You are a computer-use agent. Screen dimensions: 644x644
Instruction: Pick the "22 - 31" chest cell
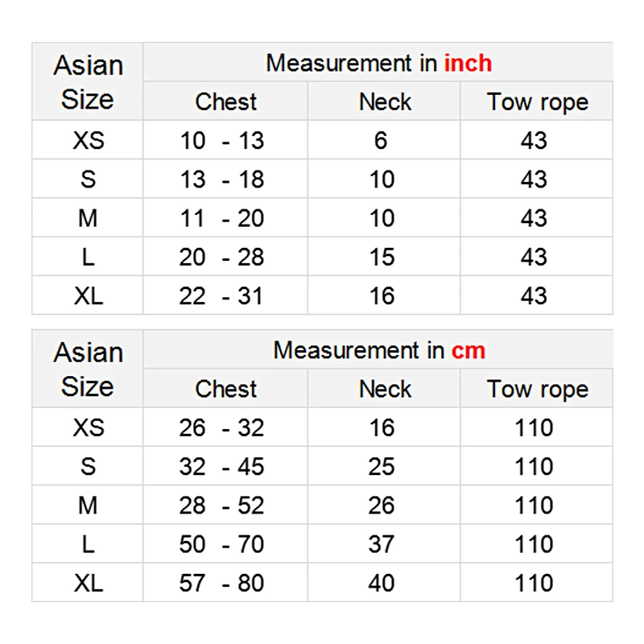click(221, 296)
